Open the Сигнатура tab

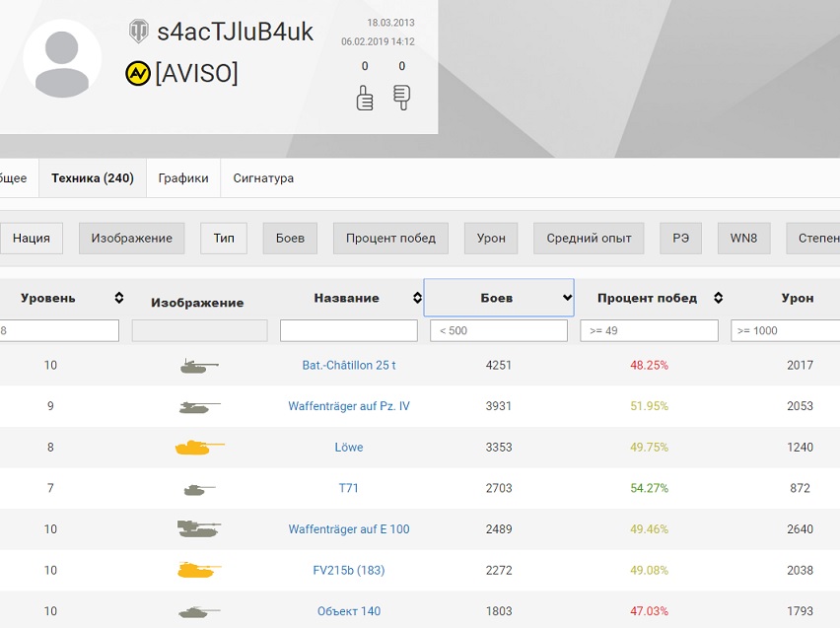[x=263, y=177]
